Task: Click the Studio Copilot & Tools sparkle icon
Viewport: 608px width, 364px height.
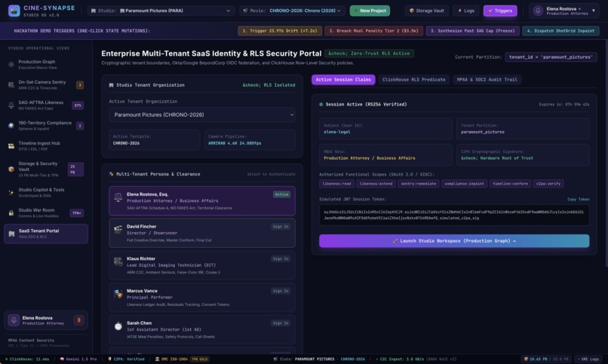Action: 11,192
